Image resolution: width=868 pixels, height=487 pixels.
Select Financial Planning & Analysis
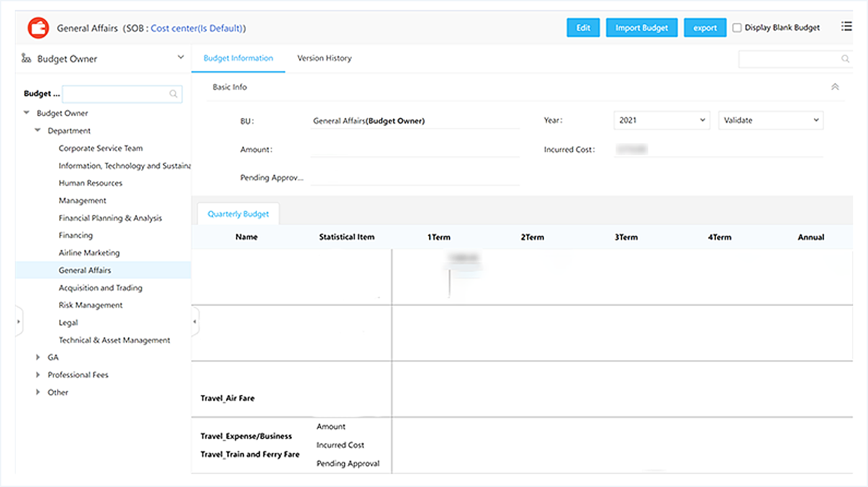[111, 218]
